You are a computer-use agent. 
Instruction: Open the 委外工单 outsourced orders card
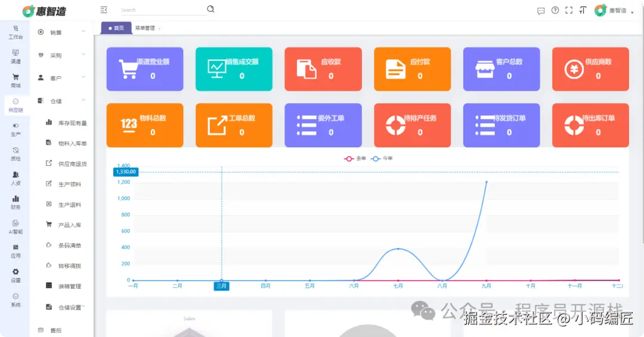click(x=323, y=125)
